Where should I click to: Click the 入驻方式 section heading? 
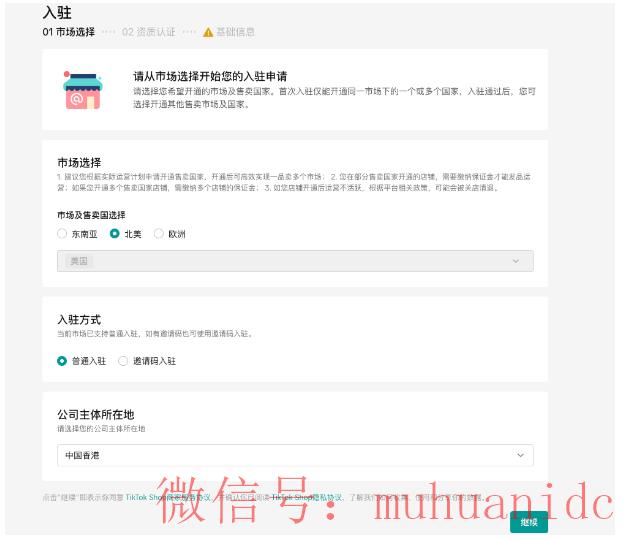point(79,320)
